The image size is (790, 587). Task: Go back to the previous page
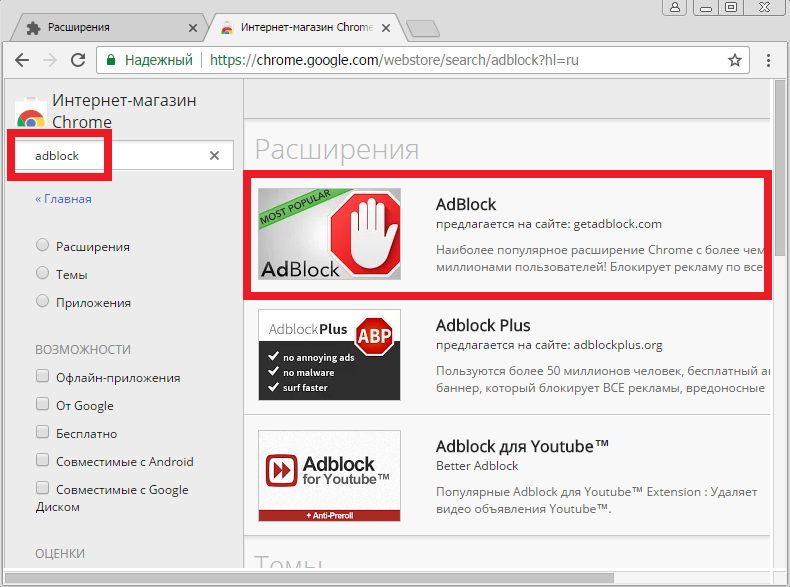click(22, 60)
